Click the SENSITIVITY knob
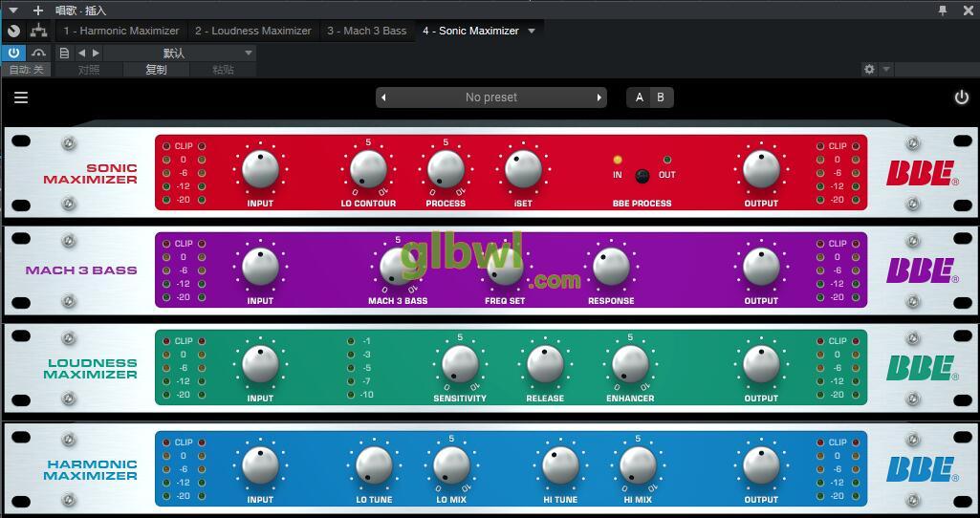The width and height of the screenshot is (980, 518). tap(460, 364)
